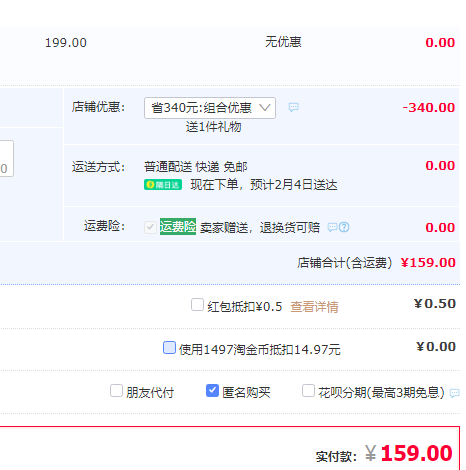Click the speech bubble icon after 退换货可赔
Screen dimensions: 466x470
tap(332, 227)
